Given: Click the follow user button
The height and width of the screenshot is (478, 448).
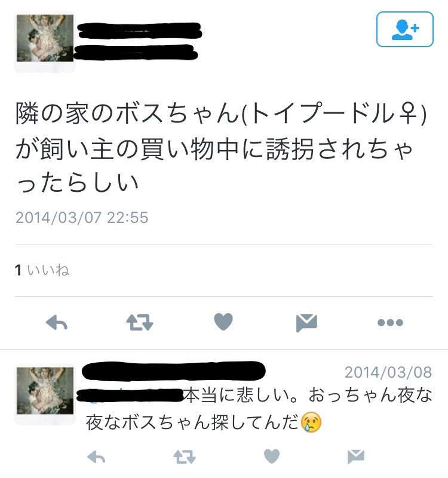Looking at the screenshot, I should pyautogui.click(x=405, y=29).
